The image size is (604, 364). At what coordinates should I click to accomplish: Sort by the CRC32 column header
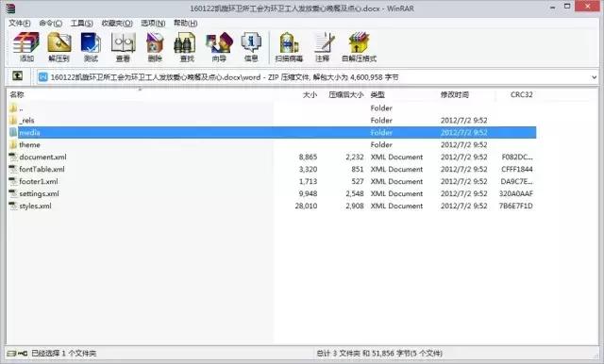[522, 94]
